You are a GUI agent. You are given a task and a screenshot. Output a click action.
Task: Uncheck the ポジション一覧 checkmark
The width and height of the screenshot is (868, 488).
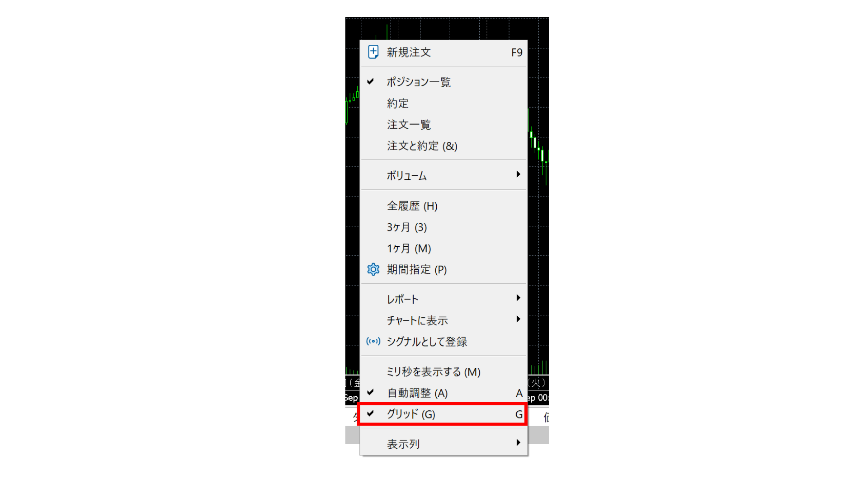(x=370, y=81)
